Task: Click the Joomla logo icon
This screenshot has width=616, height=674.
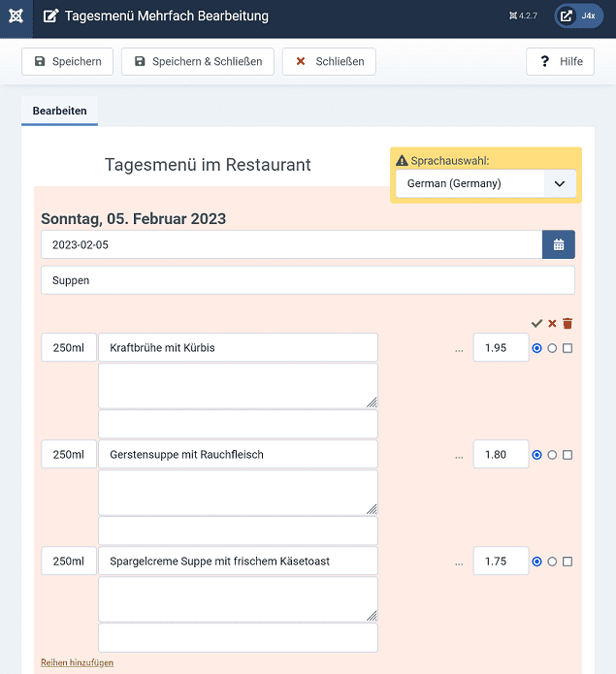Action: point(16,16)
